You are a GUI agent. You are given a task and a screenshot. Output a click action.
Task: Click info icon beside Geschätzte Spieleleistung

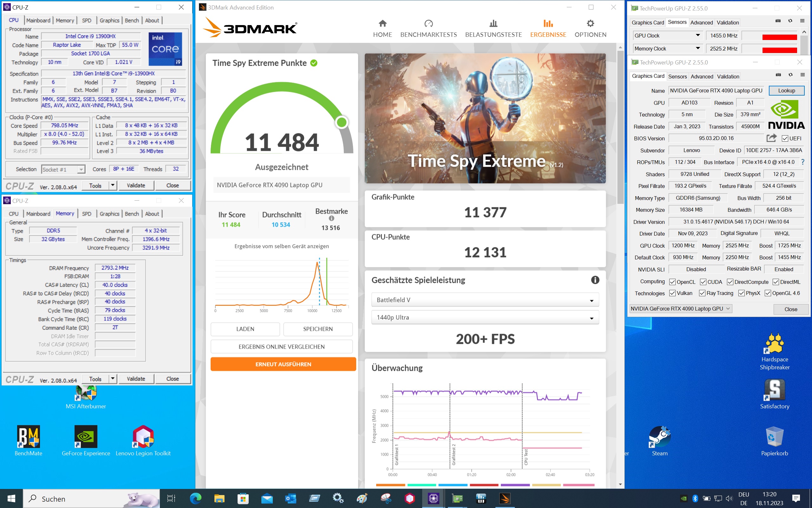tap(595, 280)
